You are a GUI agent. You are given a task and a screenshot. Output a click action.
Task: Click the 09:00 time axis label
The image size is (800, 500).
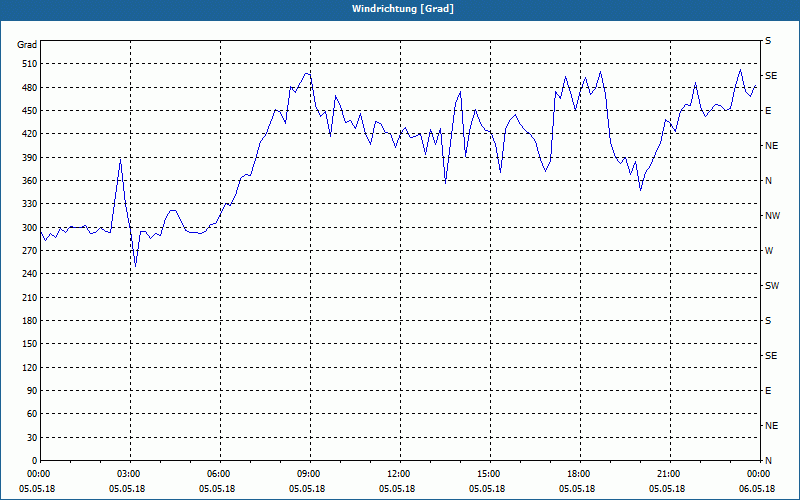[x=310, y=473]
